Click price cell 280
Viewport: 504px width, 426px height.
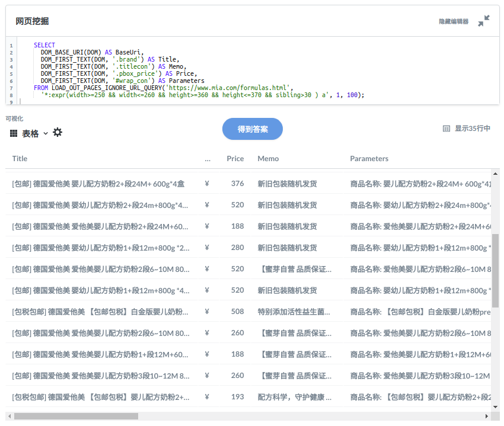point(237,248)
